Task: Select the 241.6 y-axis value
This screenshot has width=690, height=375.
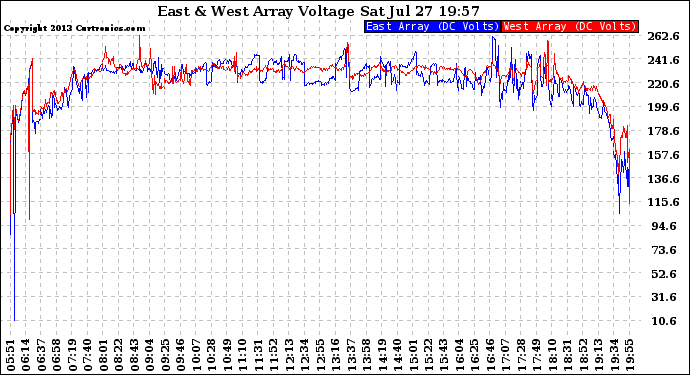Action: tap(663, 60)
